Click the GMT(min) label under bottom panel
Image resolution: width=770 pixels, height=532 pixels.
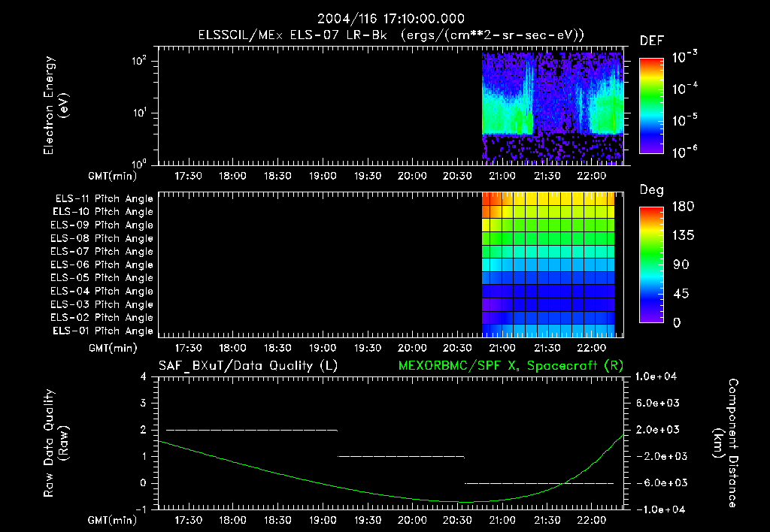(x=113, y=520)
